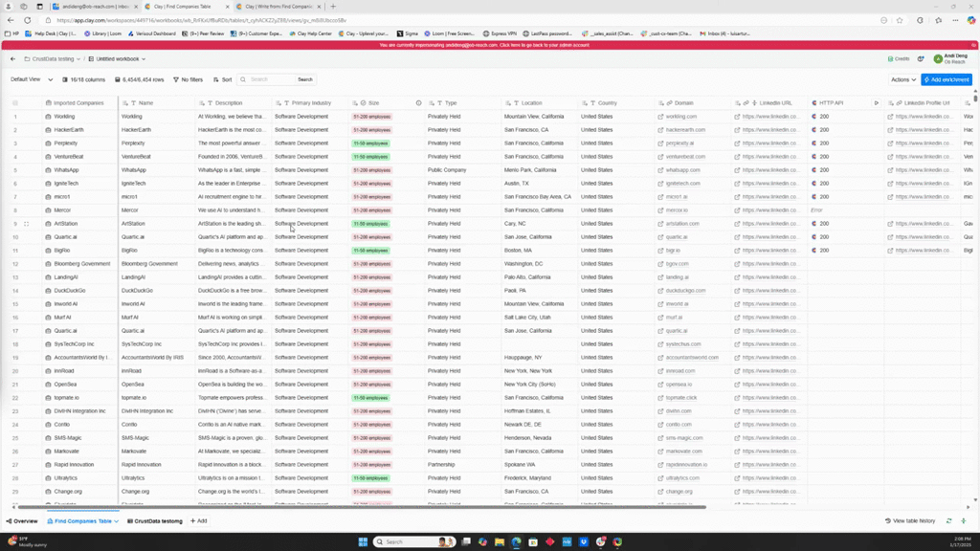980x551 pixels.
Task: Click the back arrow beside CrustData testing
Action: (12, 59)
